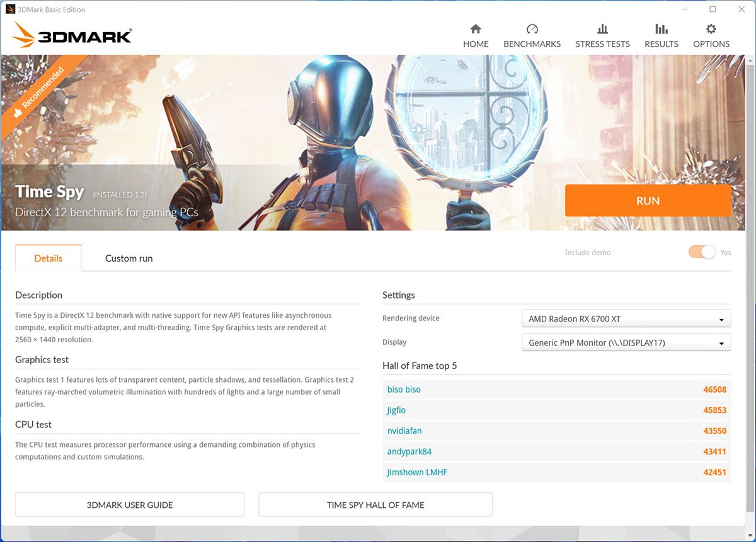Open the Home section icon
The image size is (756, 542).
(x=476, y=29)
